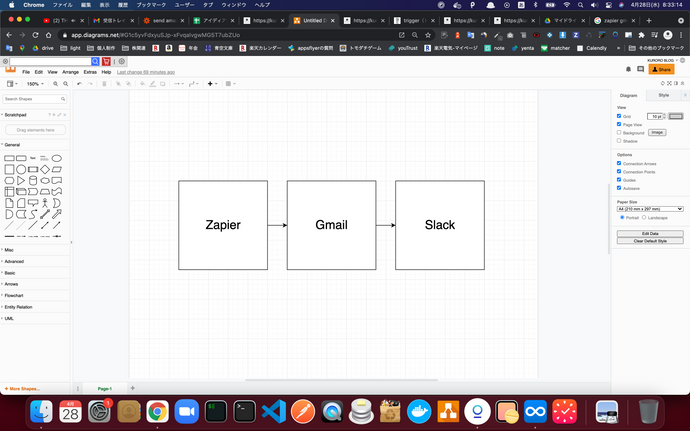
Task: Open the 150% zoom dropdown
Action: tap(35, 84)
